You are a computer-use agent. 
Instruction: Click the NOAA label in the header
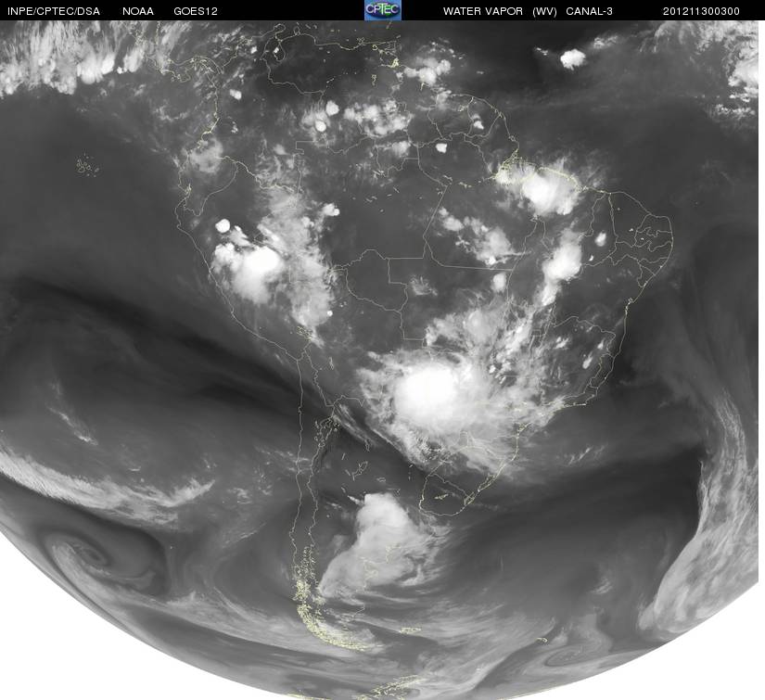(x=138, y=11)
